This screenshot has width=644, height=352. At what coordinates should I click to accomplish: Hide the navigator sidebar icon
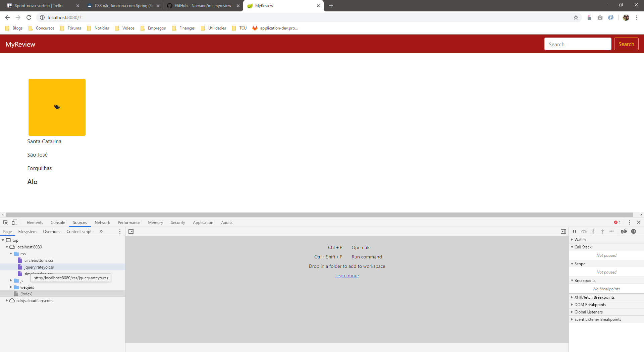131,232
